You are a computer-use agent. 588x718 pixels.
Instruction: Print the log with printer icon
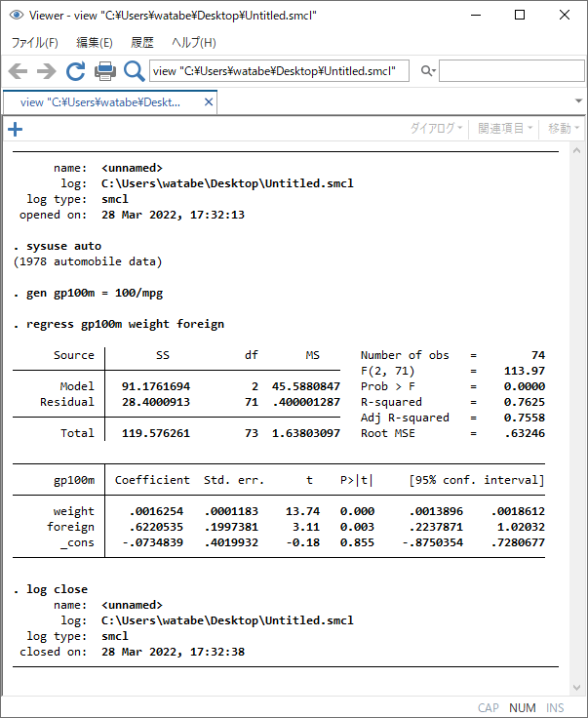[104, 71]
